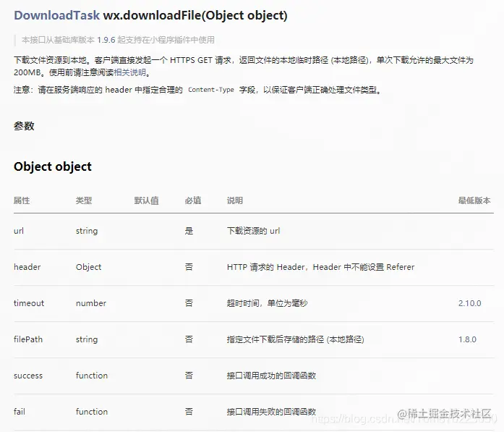Click the Object type cell in header row
The width and height of the screenshot is (504, 432).
(89, 267)
